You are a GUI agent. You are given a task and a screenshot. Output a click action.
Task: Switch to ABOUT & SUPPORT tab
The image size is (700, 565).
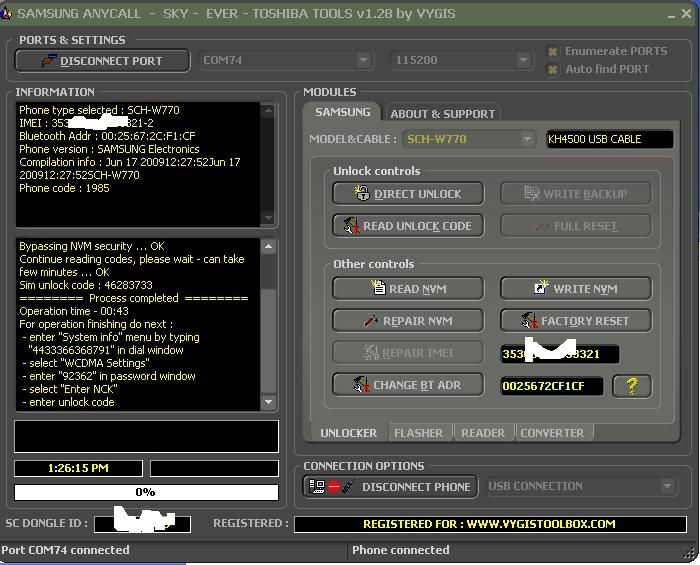(442, 114)
